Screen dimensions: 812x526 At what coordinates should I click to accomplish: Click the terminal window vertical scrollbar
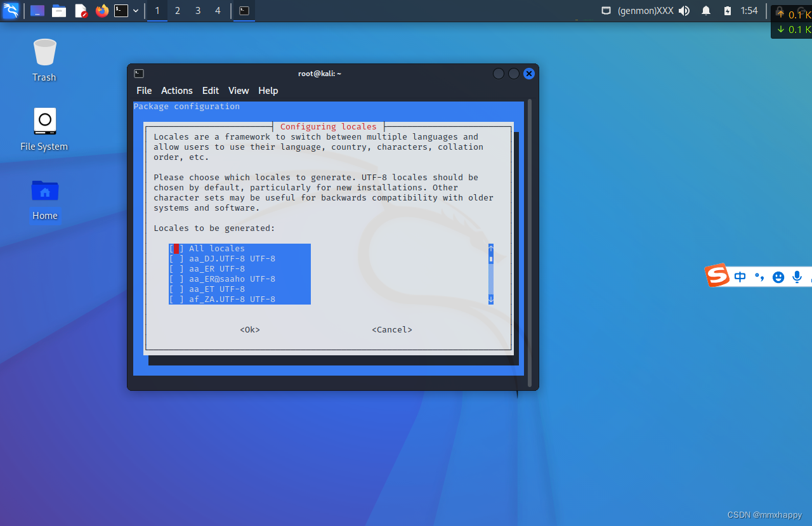(x=530, y=242)
